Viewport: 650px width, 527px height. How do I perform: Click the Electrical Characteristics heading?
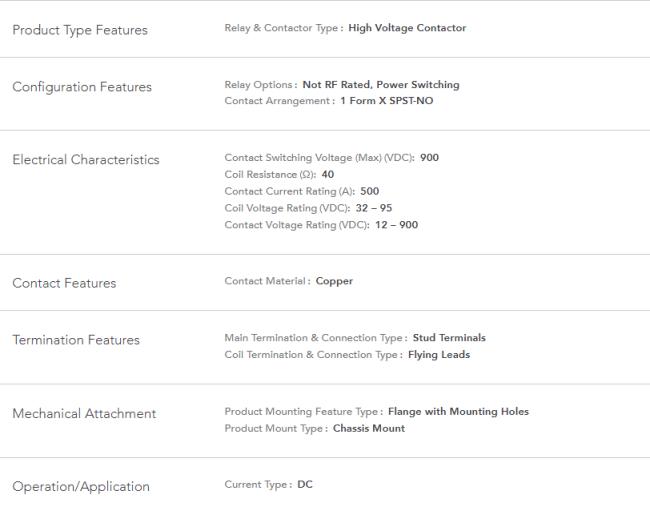(86, 160)
